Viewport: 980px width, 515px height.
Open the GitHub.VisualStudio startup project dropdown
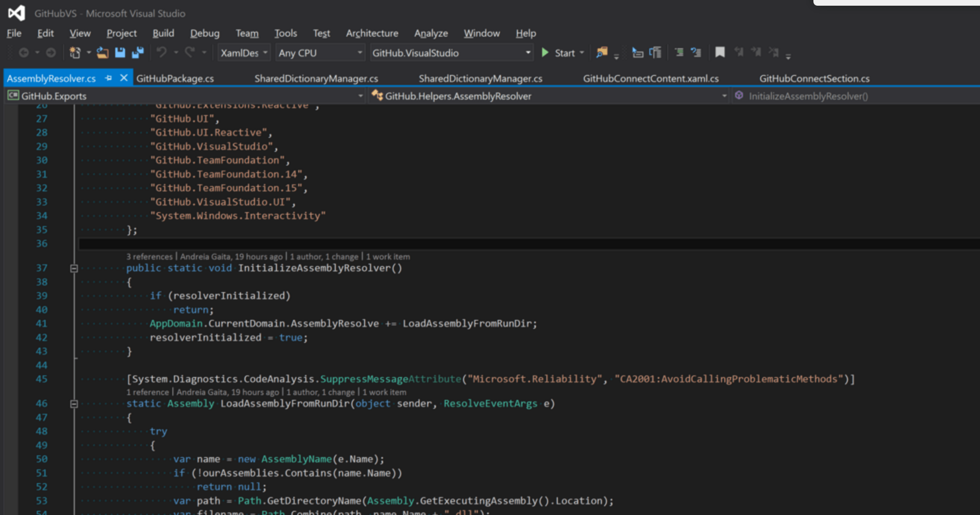click(527, 53)
